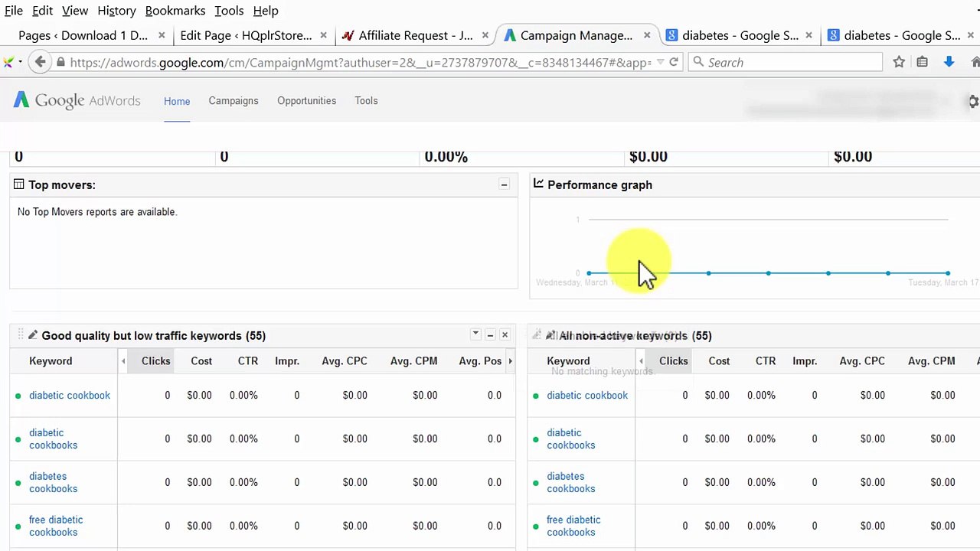Click green status dot beside diabetic cookbook, left table
The width and height of the screenshot is (980, 551).
(18, 396)
